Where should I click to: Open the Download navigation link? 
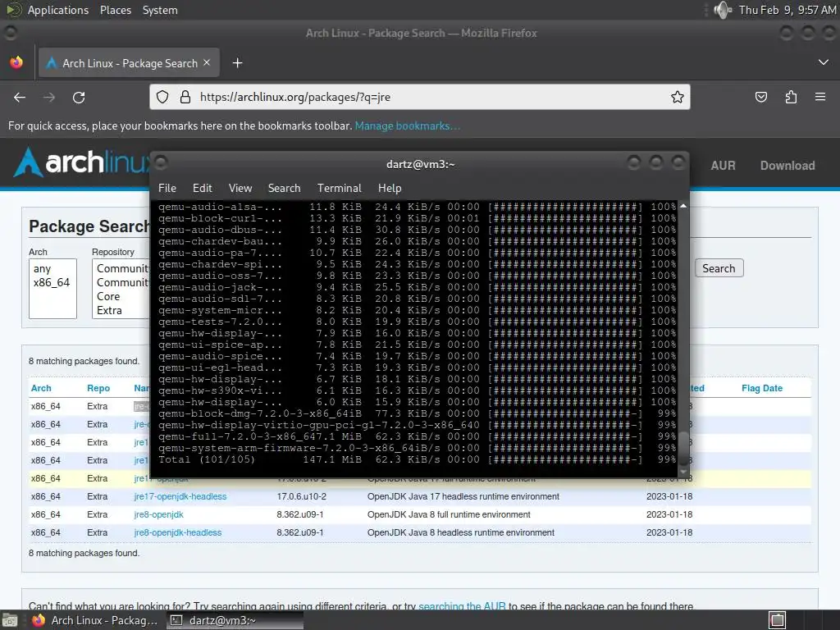pos(787,166)
